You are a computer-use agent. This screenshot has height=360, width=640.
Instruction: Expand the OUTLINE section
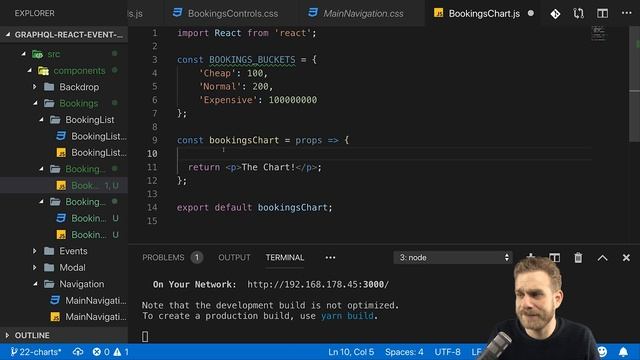click(x=64, y=336)
